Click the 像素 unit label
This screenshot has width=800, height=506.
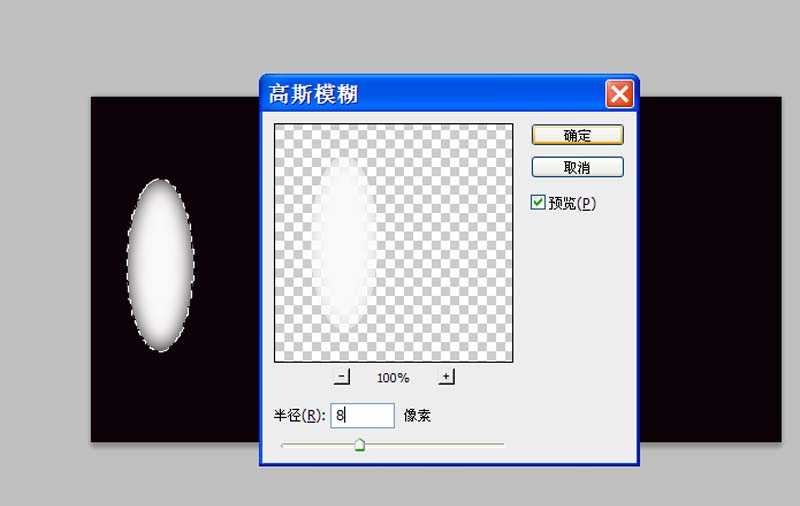pos(417,416)
